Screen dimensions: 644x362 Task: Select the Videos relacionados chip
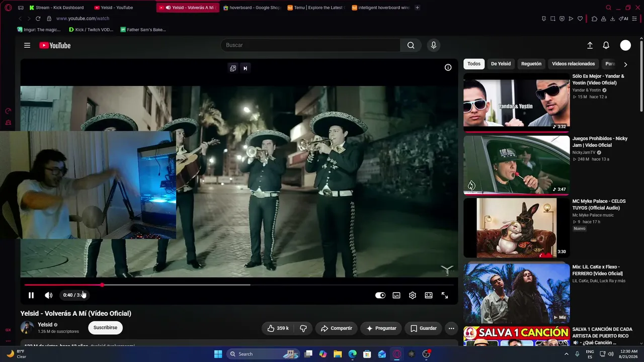573,64
